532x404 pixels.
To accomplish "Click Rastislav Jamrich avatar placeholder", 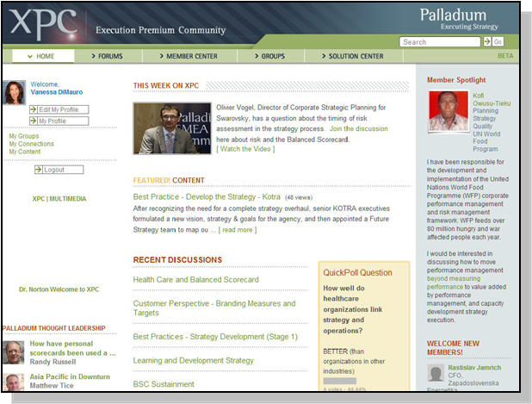I will (x=436, y=373).
